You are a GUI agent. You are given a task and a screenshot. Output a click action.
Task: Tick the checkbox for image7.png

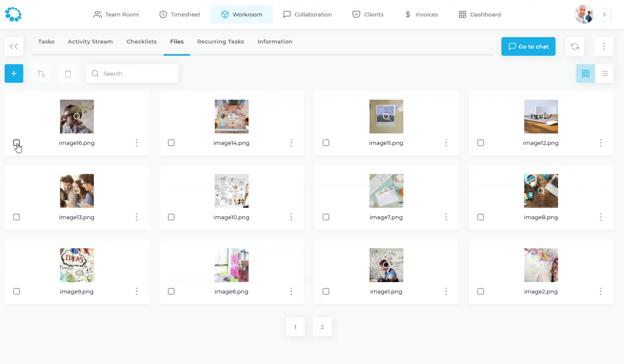pyautogui.click(x=326, y=217)
